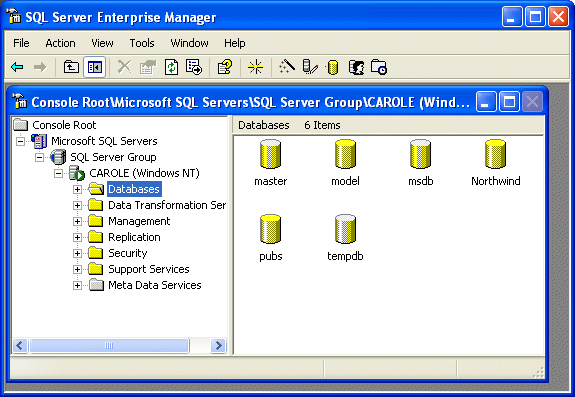Expand the Support Services tree node

(77, 269)
